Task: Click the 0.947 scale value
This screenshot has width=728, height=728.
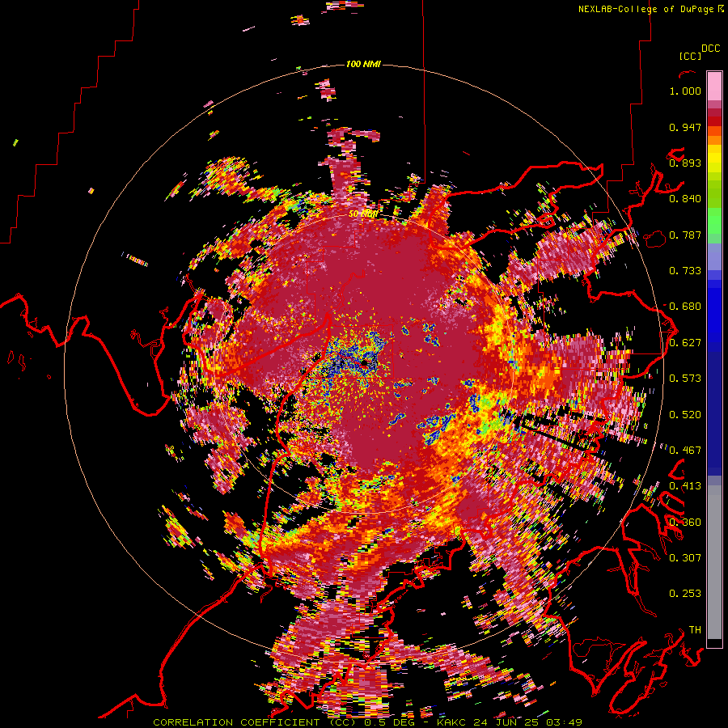Action: pos(685,127)
